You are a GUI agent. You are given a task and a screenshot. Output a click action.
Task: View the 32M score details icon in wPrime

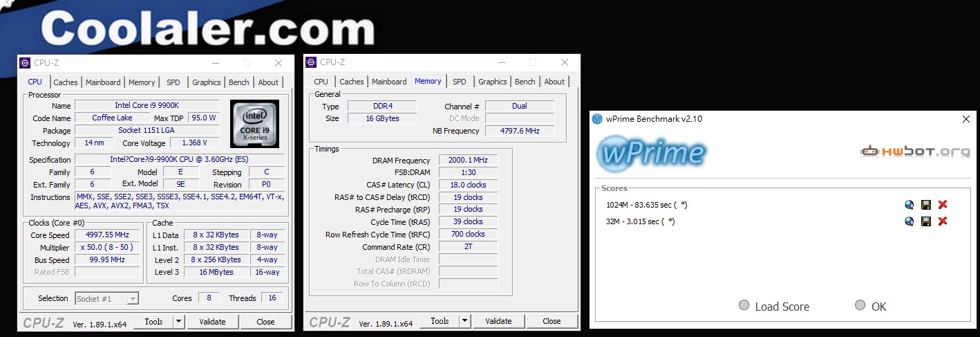click(910, 221)
